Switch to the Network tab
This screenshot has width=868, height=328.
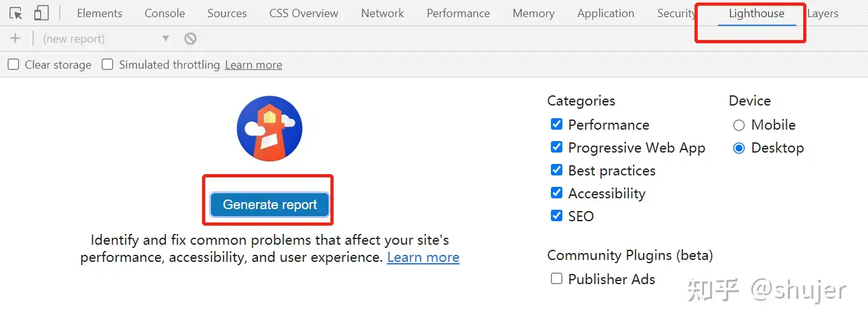[x=383, y=13]
